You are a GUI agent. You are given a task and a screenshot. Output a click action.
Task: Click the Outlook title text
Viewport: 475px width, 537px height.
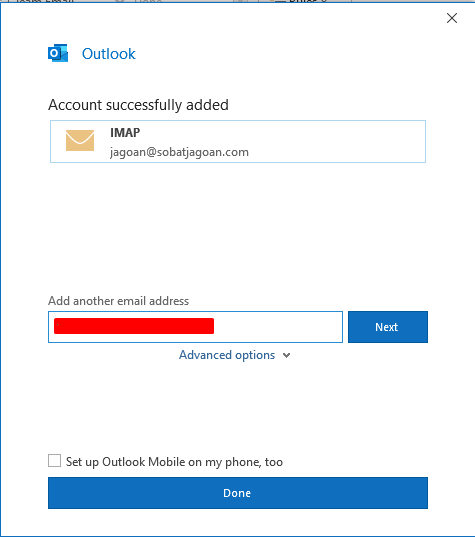coord(109,54)
